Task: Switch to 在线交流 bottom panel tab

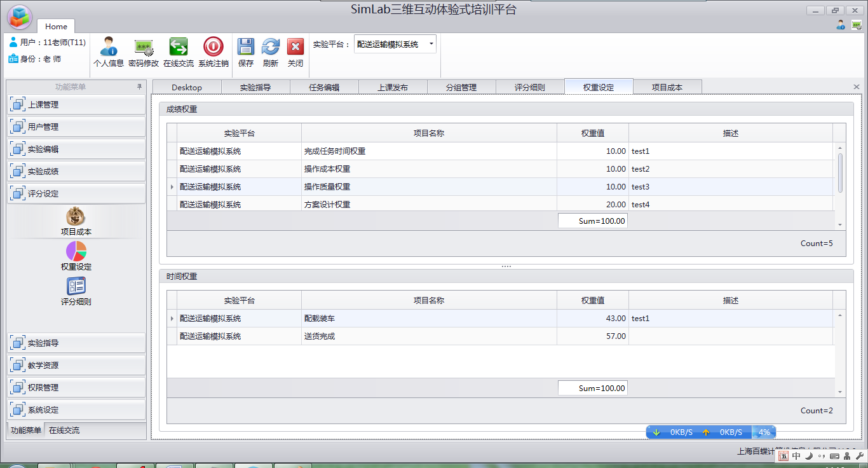Action: (x=64, y=430)
